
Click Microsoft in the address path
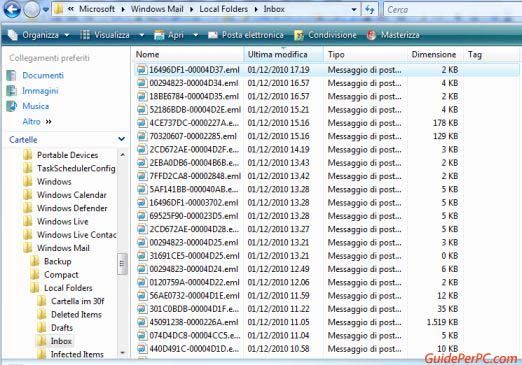click(97, 9)
